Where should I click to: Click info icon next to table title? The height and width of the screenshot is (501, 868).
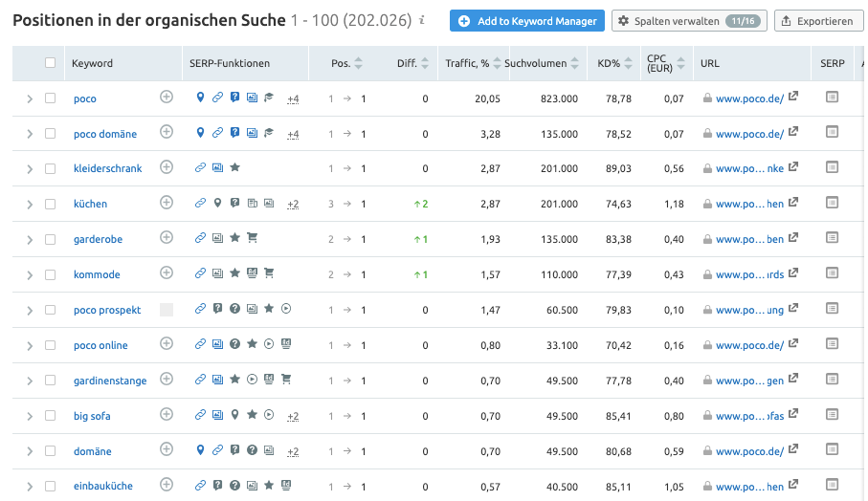coord(422,20)
